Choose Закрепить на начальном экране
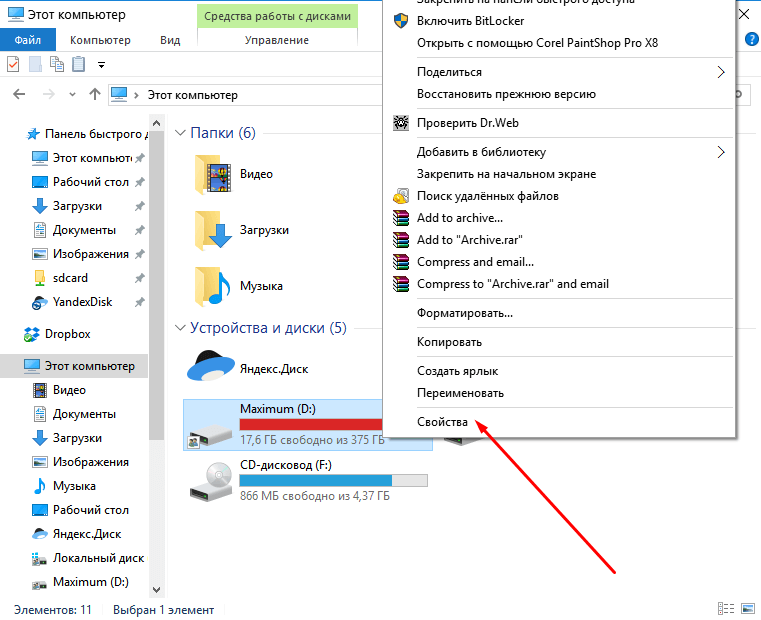The image size is (761, 620). [558, 174]
